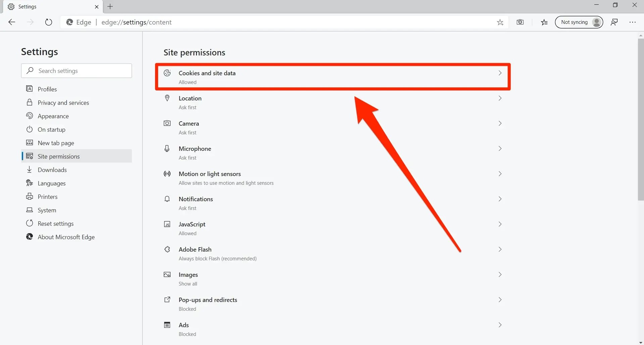Screen dimensions: 644x345
Task: Click the Cookies and site data icon
Action: (x=167, y=73)
